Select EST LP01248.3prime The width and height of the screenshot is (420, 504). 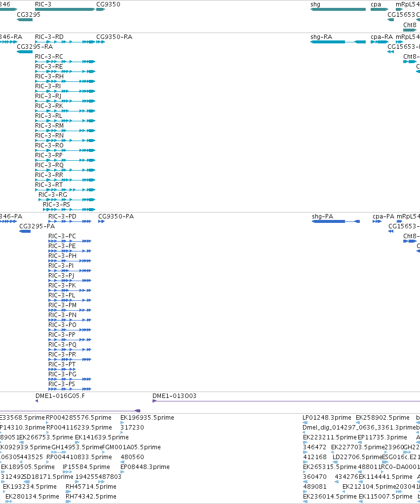pos(327,417)
